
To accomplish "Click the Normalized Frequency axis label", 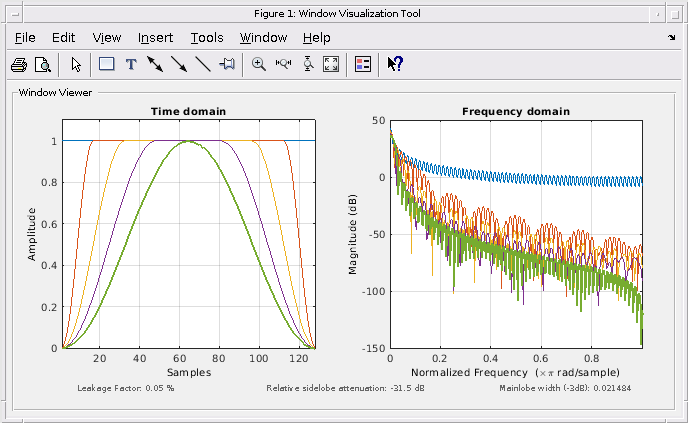I will pyautogui.click(x=515, y=373).
